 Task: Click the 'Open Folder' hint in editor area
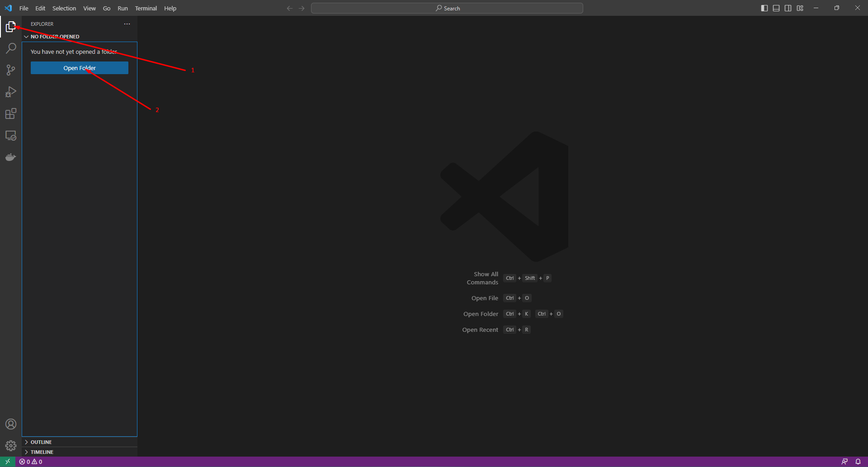click(x=481, y=314)
